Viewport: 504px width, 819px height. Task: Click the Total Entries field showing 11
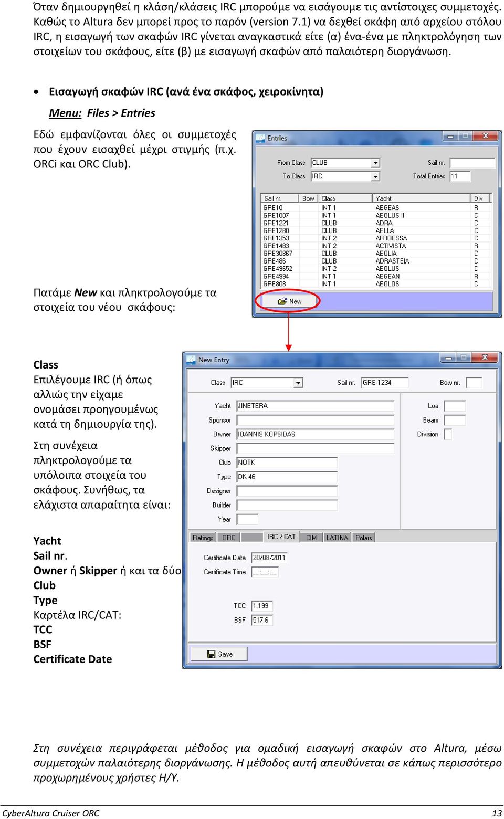coord(460,176)
